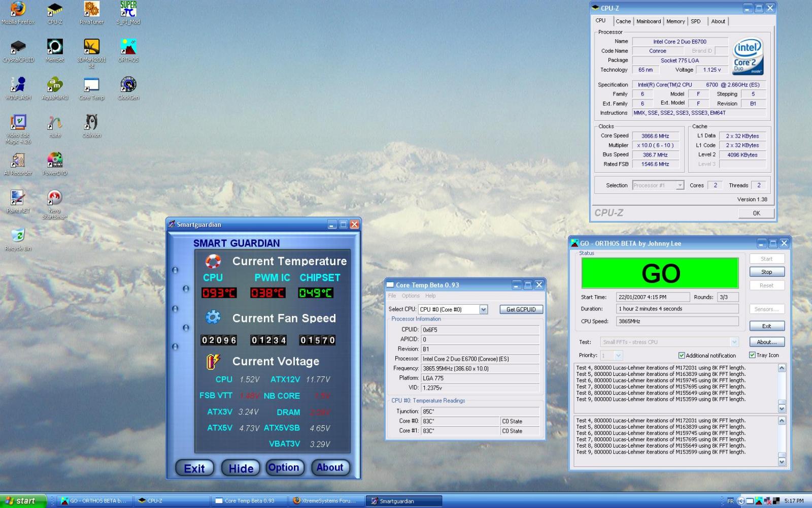Launch ClockGen desktop shortcut

coord(128,88)
